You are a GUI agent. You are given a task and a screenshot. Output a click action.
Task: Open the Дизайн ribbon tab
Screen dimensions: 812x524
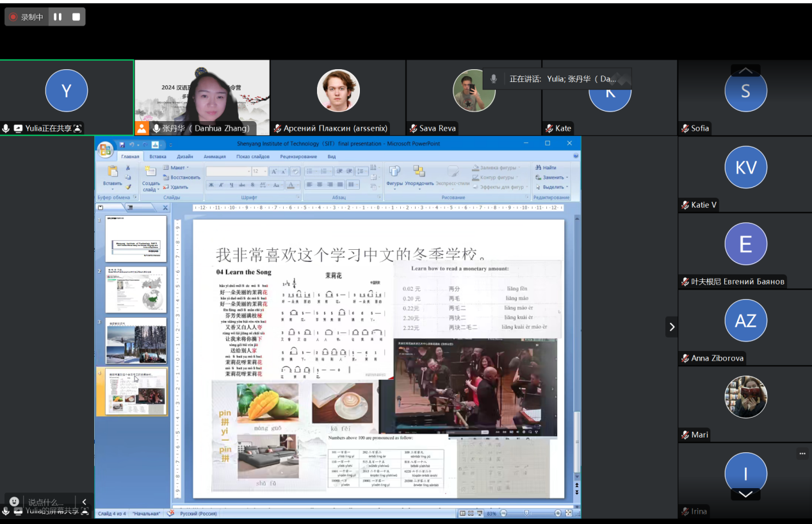pos(185,156)
